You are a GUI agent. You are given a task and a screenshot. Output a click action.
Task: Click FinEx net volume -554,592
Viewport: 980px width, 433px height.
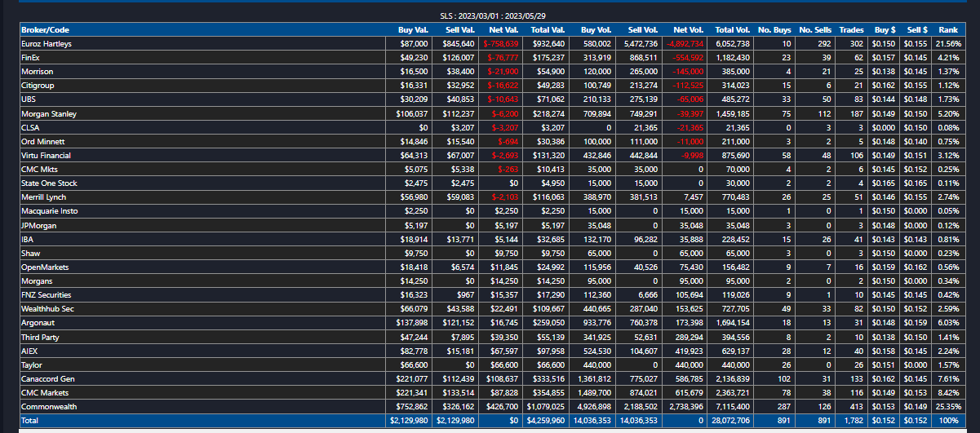click(x=689, y=58)
